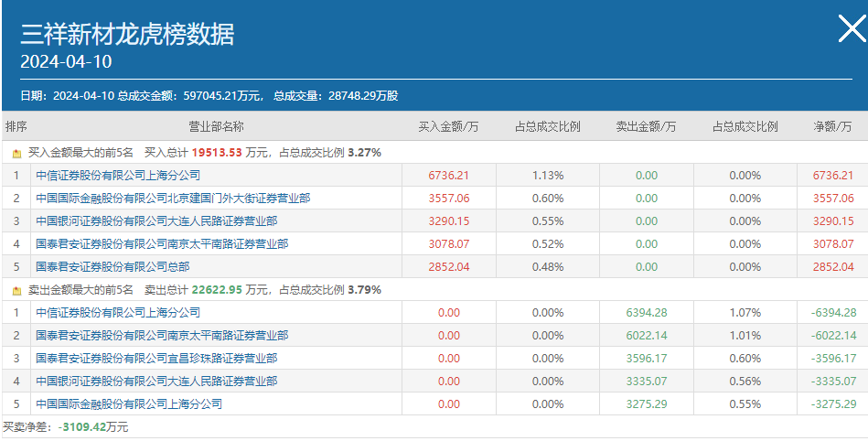Click the 3.27% buy ratio summary
Screen dimensions: 868x441
click(x=365, y=153)
